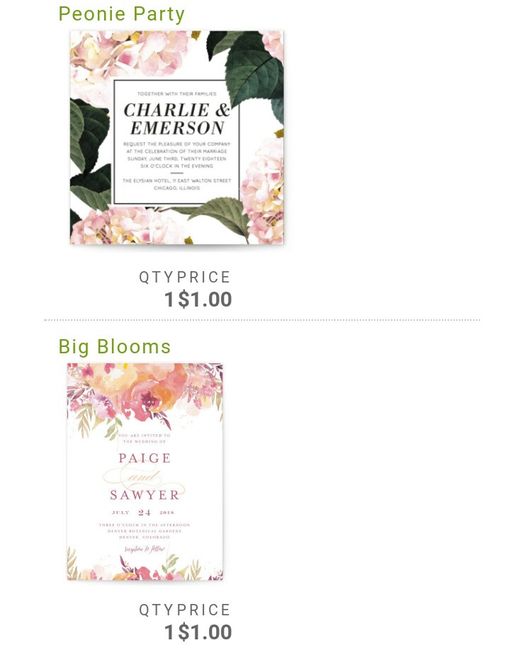Click the dotted divider between the products
Screen dimensions: 509x650
(x=262, y=320)
